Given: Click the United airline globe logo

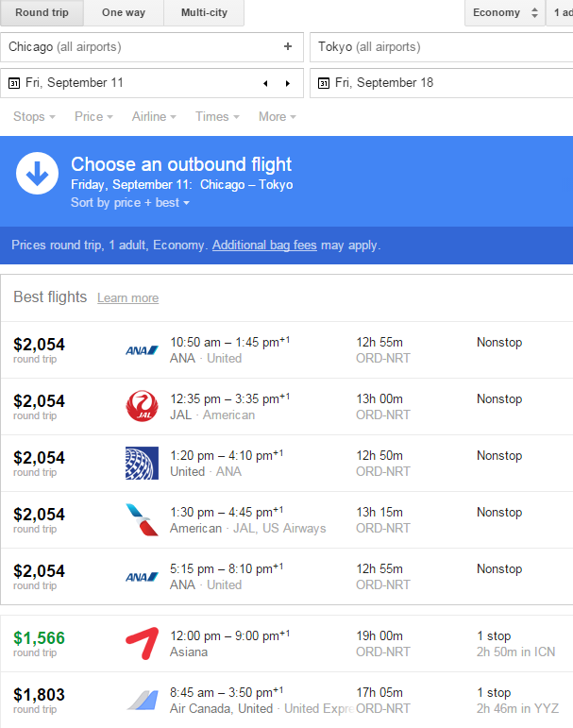Looking at the screenshot, I should tap(142, 464).
